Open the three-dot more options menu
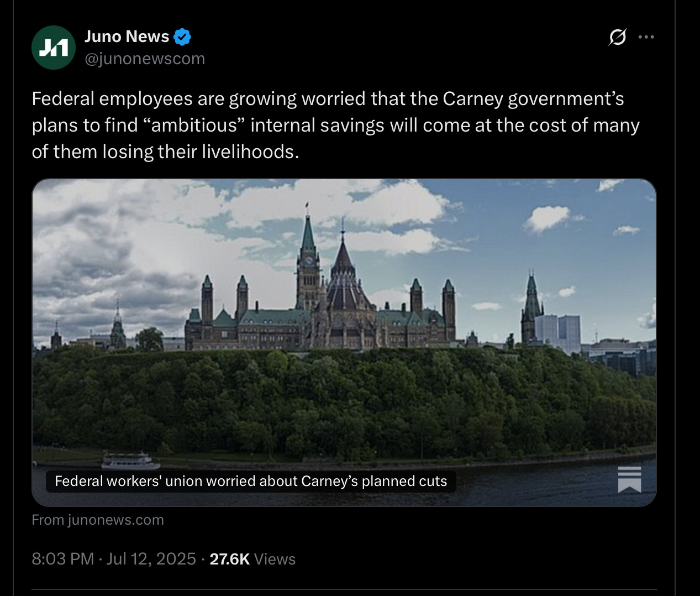 [x=646, y=37]
